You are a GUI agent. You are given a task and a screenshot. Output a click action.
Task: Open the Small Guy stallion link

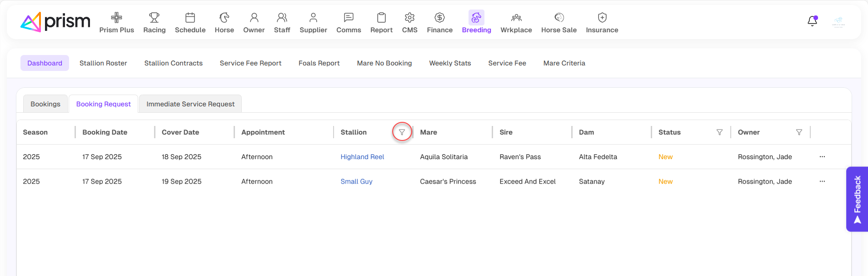tap(356, 181)
